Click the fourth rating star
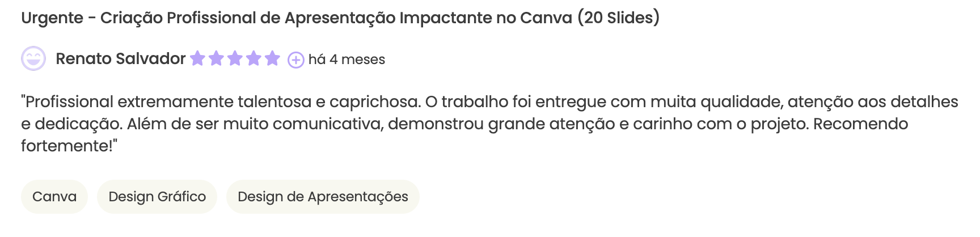The height and width of the screenshot is (237, 980). (254, 58)
